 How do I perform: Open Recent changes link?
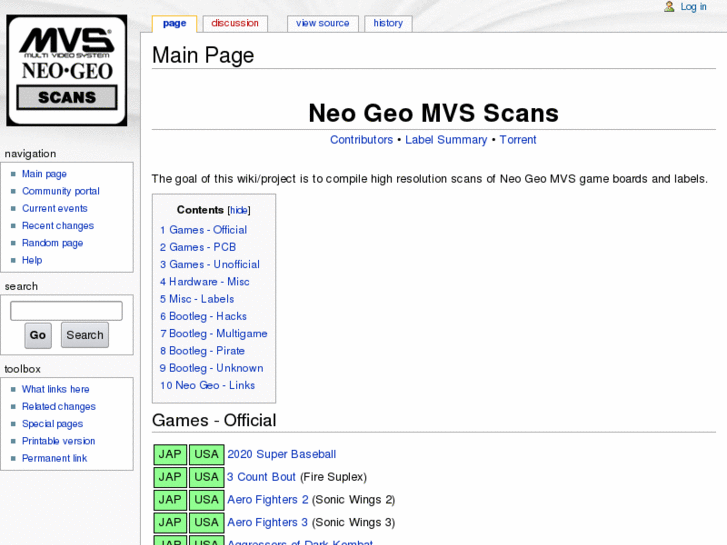58,226
